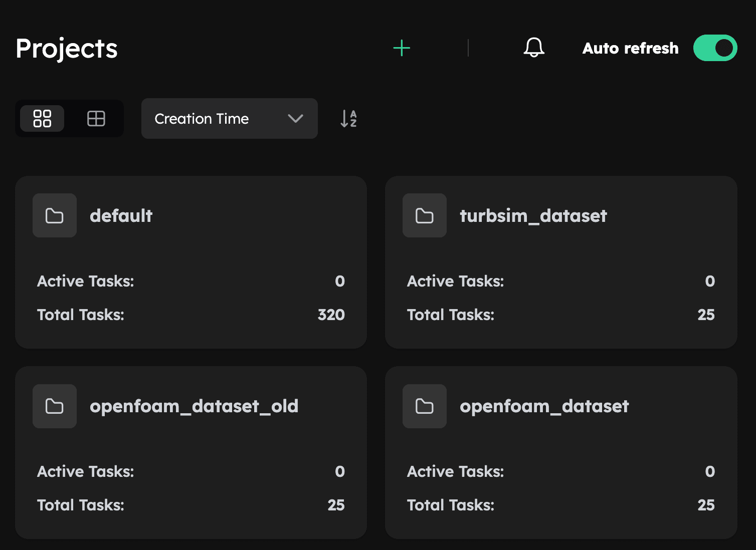Click the openfoam_dataset folder icon
This screenshot has width=756, height=550.
pyautogui.click(x=425, y=406)
